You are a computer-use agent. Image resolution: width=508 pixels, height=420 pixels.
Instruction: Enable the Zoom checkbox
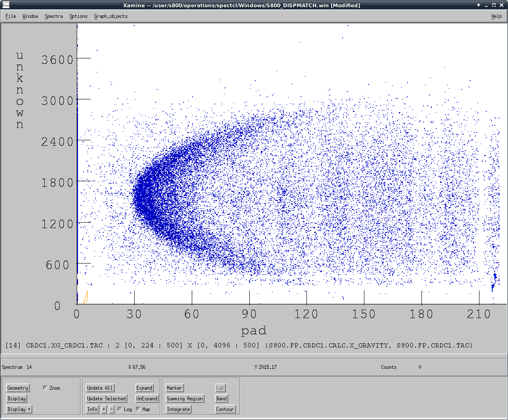[x=46, y=388]
